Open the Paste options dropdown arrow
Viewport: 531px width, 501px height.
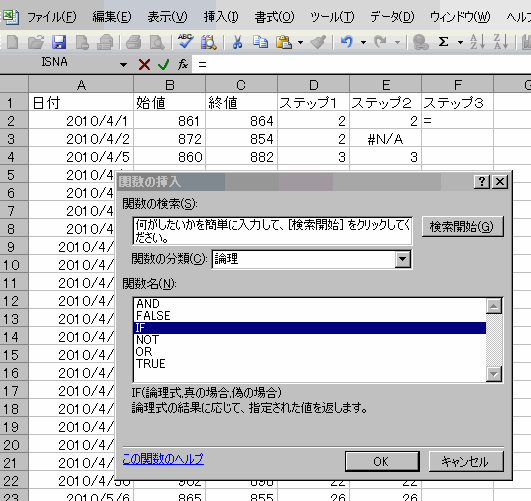tap(300, 43)
